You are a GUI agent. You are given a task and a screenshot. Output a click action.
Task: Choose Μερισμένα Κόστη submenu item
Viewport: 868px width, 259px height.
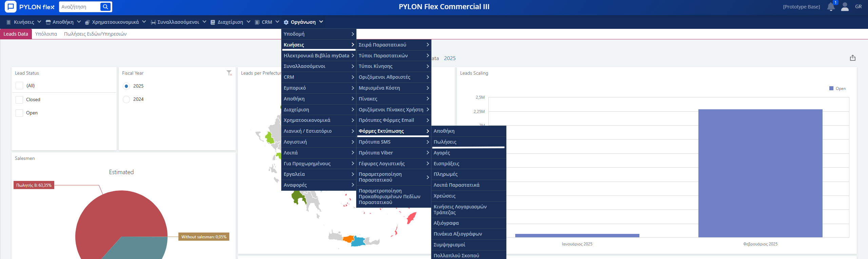[x=393, y=88]
